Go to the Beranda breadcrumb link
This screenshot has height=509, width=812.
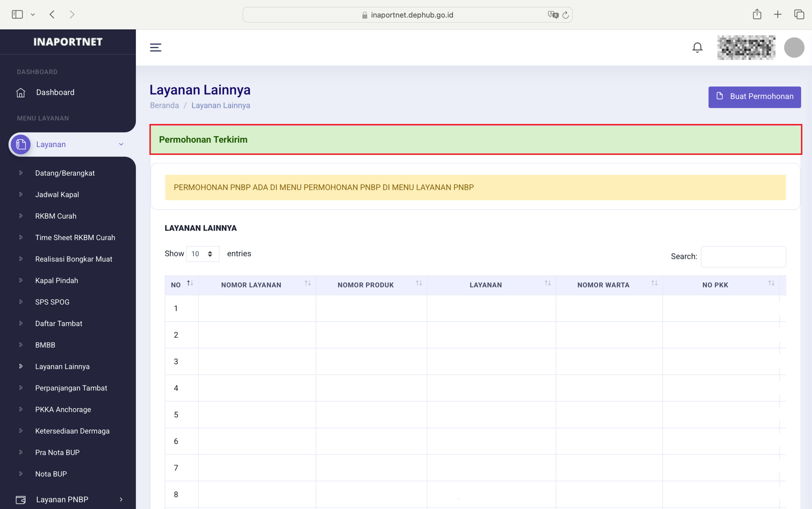[x=164, y=105]
